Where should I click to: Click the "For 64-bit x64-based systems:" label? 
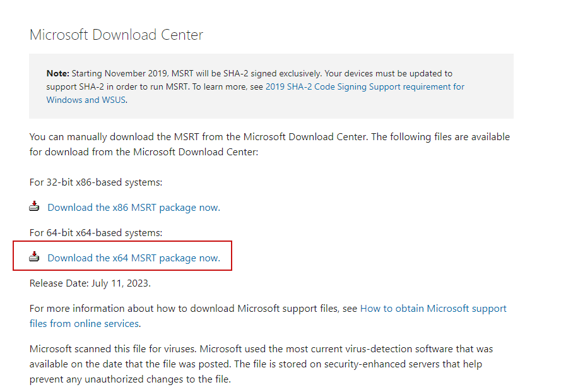(96, 233)
